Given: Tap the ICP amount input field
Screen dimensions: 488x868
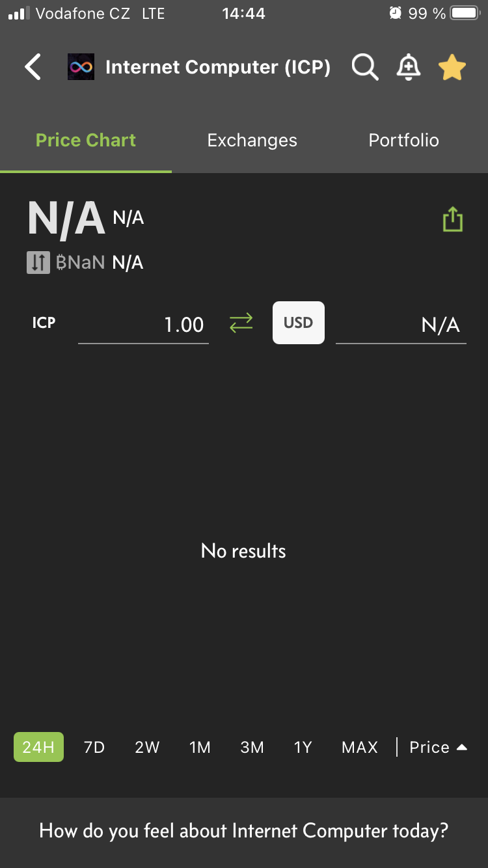Looking at the screenshot, I should click(x=143, y=324).
